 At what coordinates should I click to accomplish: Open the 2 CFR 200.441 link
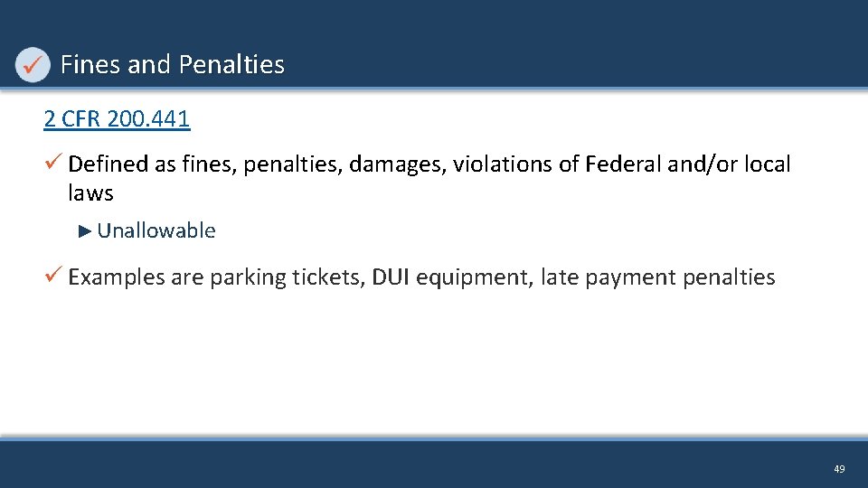pos(117,119)
